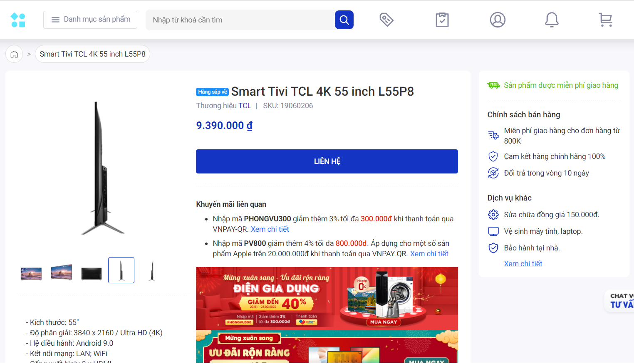Open notifications bell icon

click(552, 20)
